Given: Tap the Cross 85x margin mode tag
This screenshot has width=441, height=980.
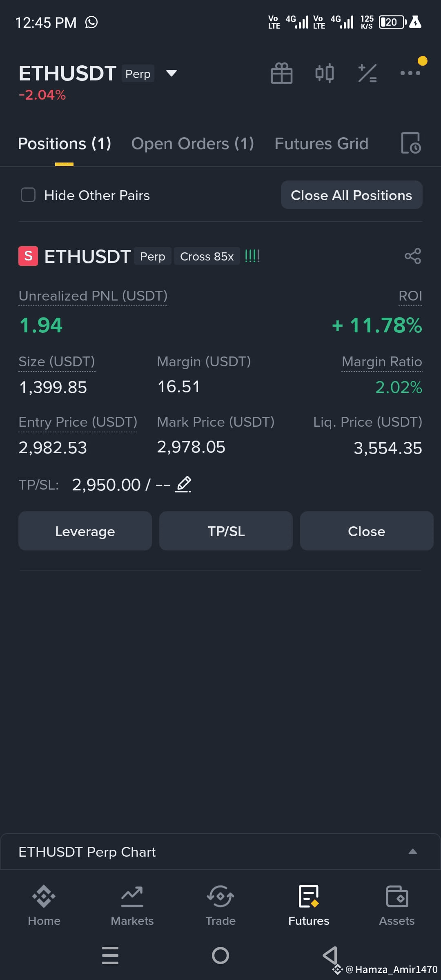Looking at the screenshot, I should pos(207,256).
